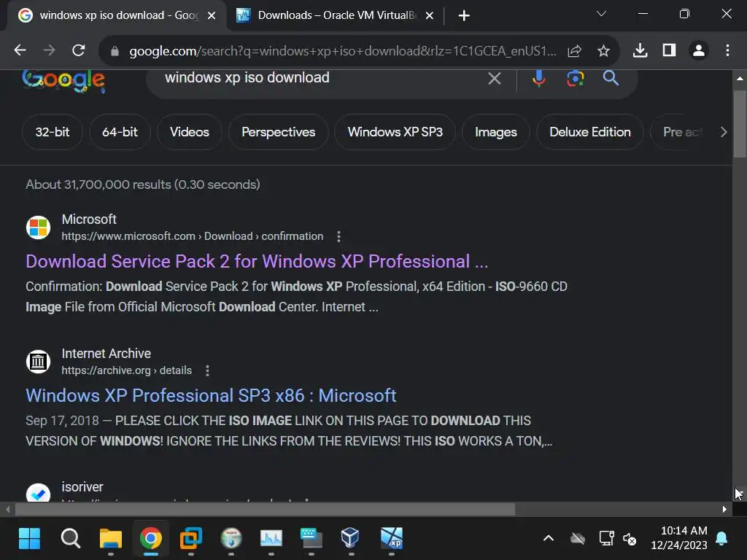
Task: Click the address bar URL
Action: tap(343, 50)
